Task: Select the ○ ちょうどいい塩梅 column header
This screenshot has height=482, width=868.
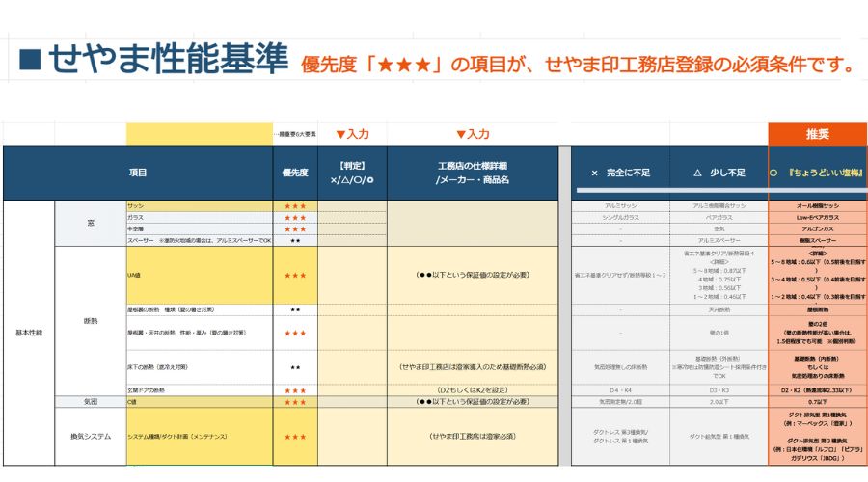Action: tap(818, 173)
